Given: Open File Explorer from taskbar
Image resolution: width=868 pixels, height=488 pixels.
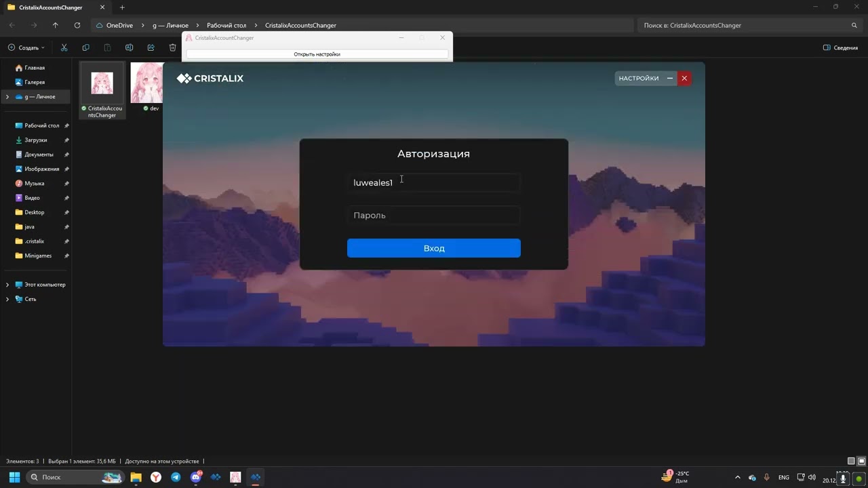Looking at the screenshot, I should pos(136,477).
